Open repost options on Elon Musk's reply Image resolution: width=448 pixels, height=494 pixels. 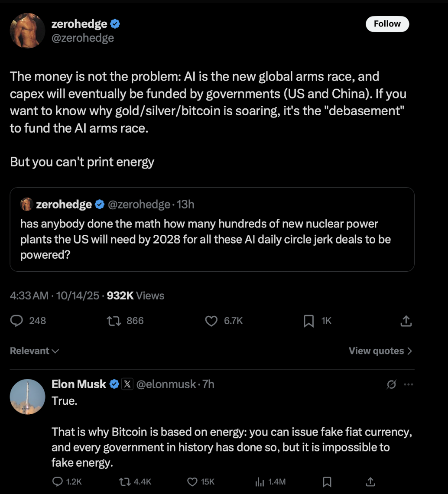(x=125, y=481)
